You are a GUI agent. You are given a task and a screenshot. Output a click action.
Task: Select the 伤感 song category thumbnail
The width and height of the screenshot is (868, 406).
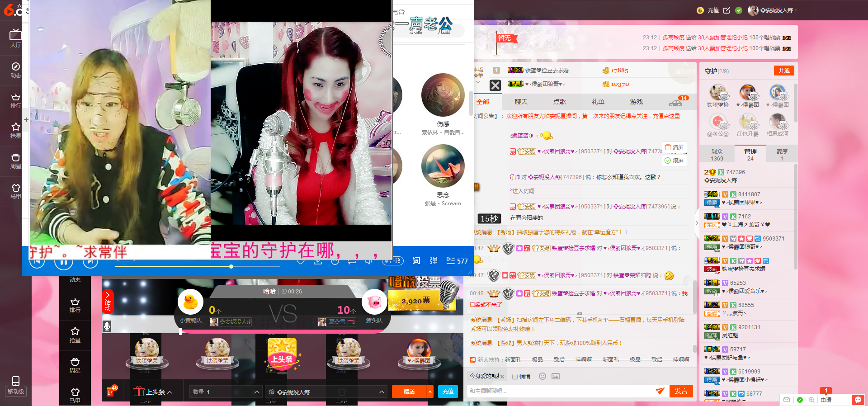point(443,95)
